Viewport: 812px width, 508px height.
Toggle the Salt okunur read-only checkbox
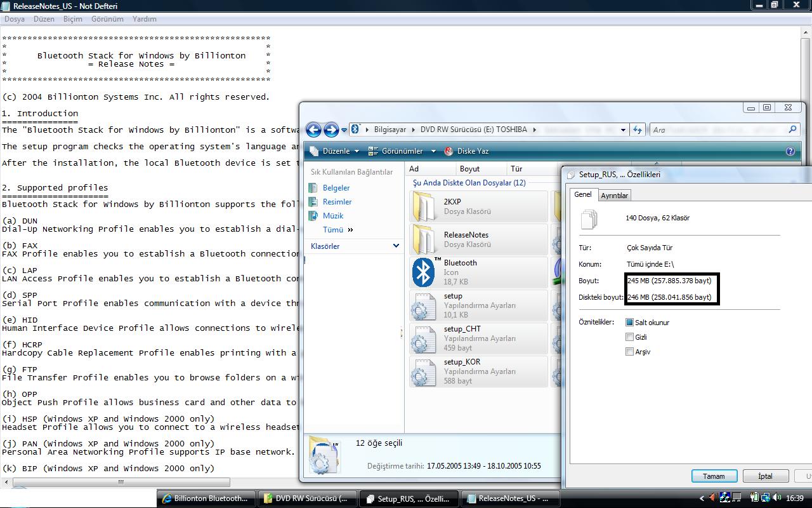click(x=629, y=323)
